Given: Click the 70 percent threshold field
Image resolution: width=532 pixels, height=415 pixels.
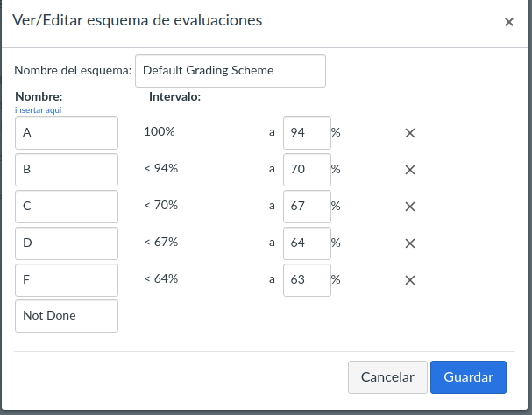Looking at the screenshot, I should pos(307,170).
